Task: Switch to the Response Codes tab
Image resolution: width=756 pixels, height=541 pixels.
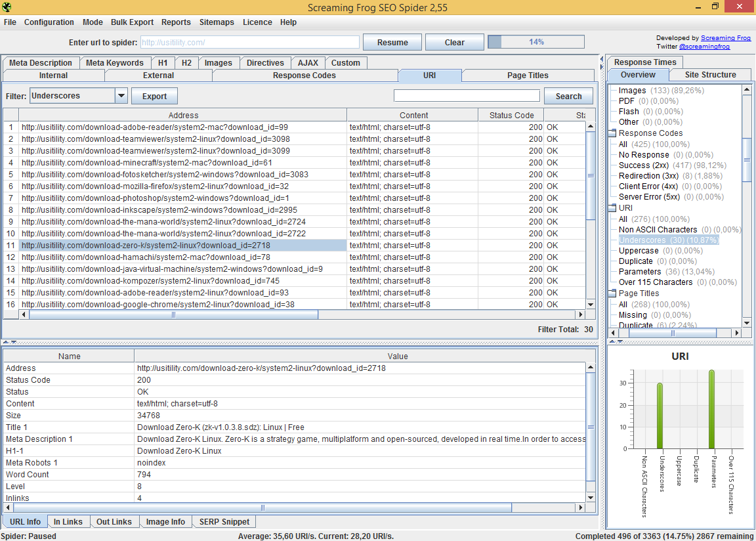Action: 304,76
